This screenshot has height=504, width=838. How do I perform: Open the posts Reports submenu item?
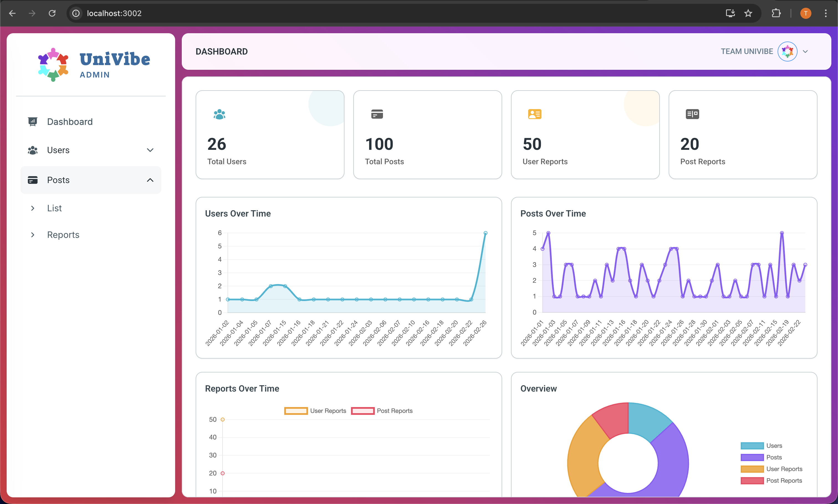click(x=91, y=235)
